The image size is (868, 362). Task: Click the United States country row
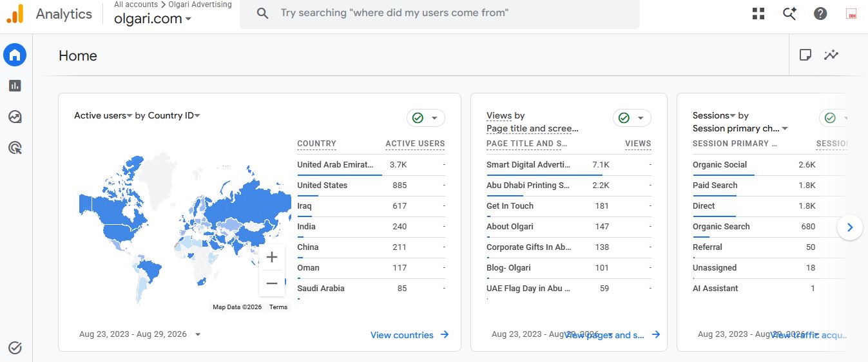click(371, 186)
